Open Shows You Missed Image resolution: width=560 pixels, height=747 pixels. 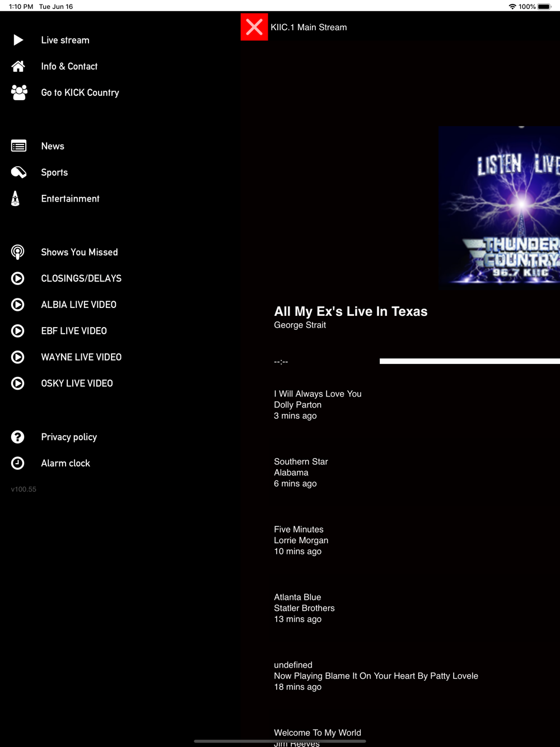[x=80, y=253]
